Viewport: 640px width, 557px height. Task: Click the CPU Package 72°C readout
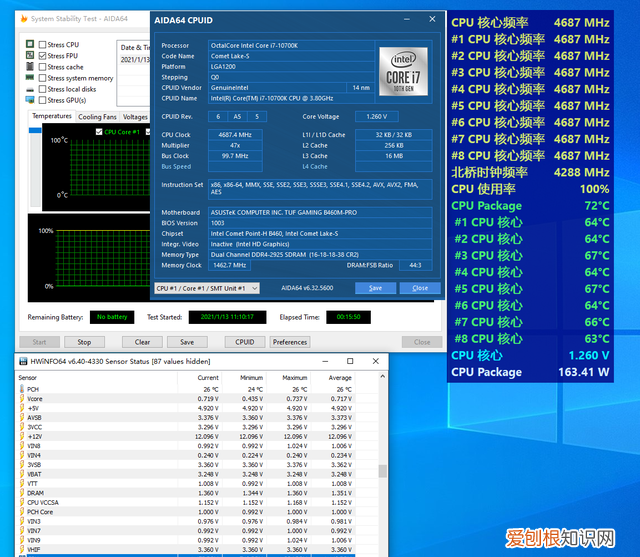tap(530, 206)
